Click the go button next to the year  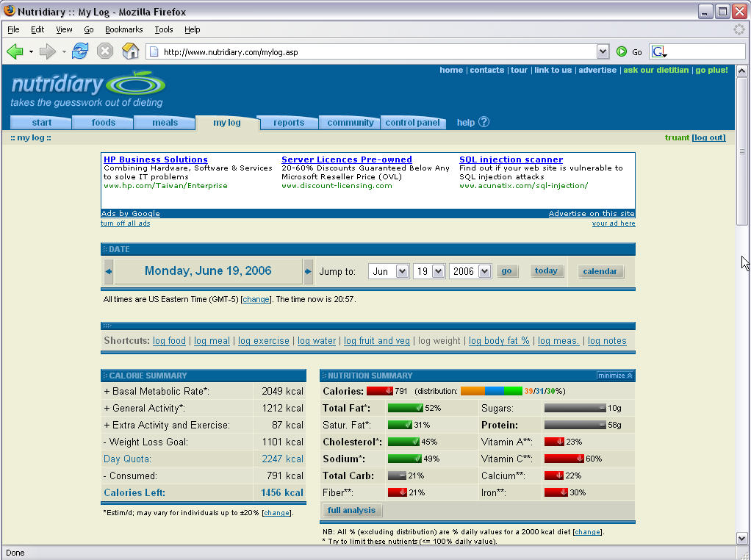pos(507,271)
